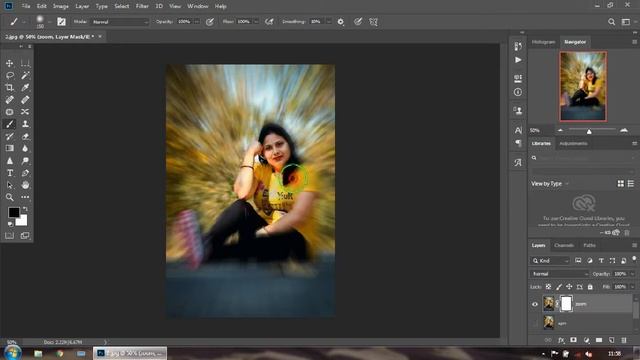This screenshot has width=640, height=360.
Task: Select the Path Selection tool
Action: click(9, 185)
